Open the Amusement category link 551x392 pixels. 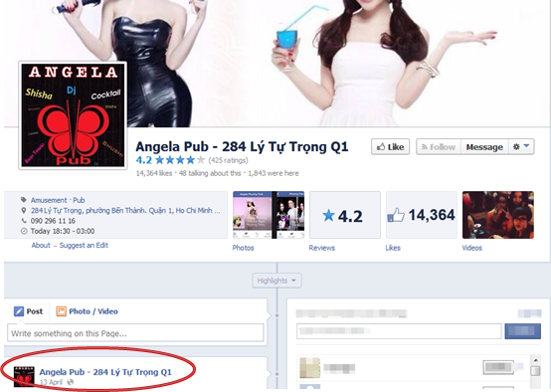click(49, 200)
